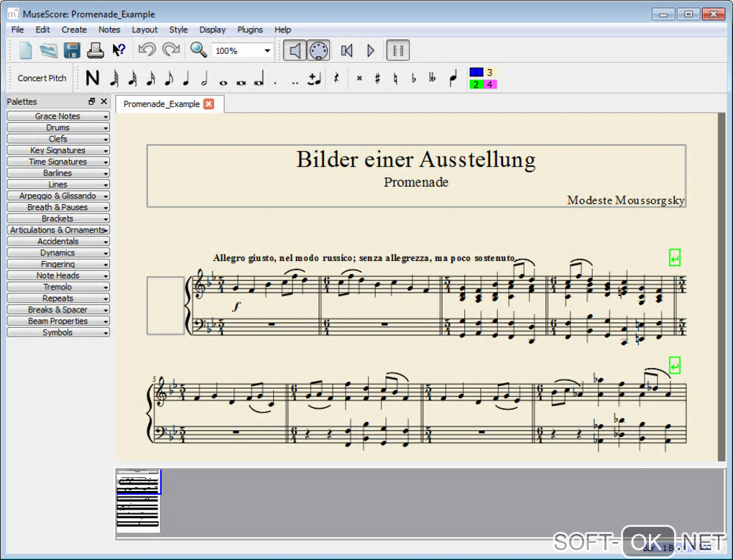This screenshot has height=560, width=733.
Task: Expand the Dynamics palette
Action: [58, 252]
